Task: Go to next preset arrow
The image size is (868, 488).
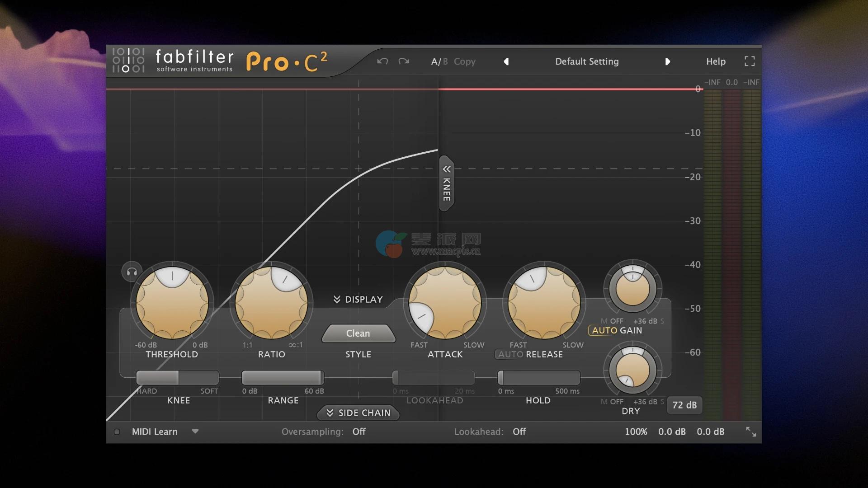Action: coord(667,61)
